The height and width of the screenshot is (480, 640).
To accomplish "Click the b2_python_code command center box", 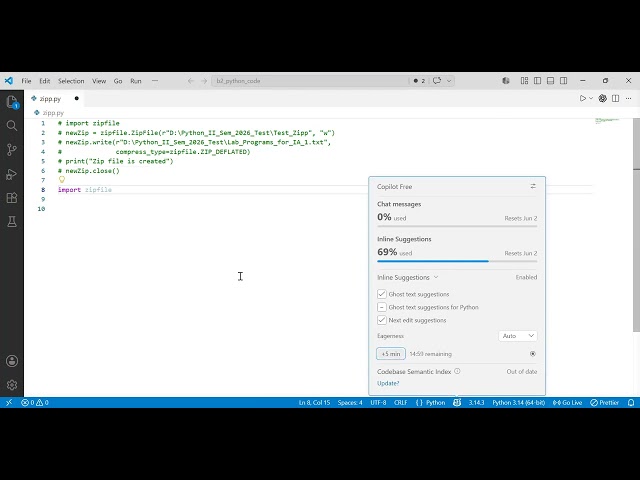I will 310,81.
